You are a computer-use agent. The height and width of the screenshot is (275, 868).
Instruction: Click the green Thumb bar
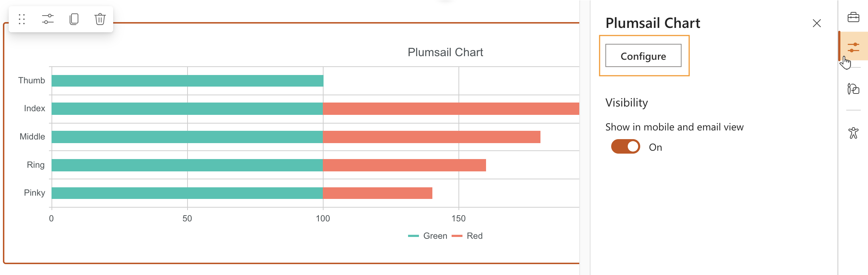coord(187,81)
